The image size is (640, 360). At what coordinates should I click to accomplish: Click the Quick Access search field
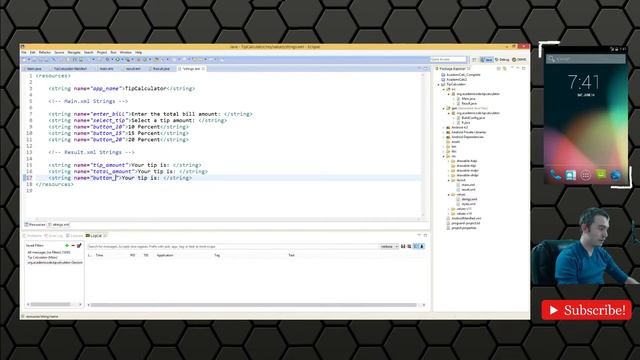tap(448, 60)
